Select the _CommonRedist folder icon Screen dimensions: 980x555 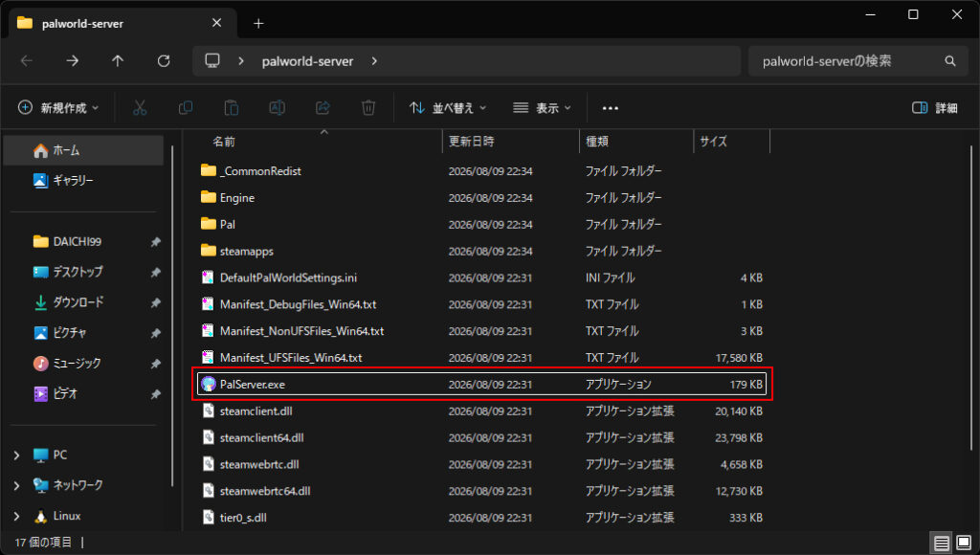[209, 170]
